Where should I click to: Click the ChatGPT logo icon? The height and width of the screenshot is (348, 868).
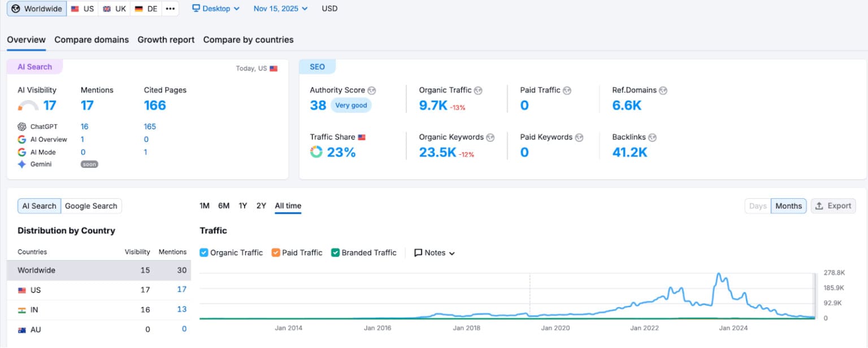(x=22, y=127)
